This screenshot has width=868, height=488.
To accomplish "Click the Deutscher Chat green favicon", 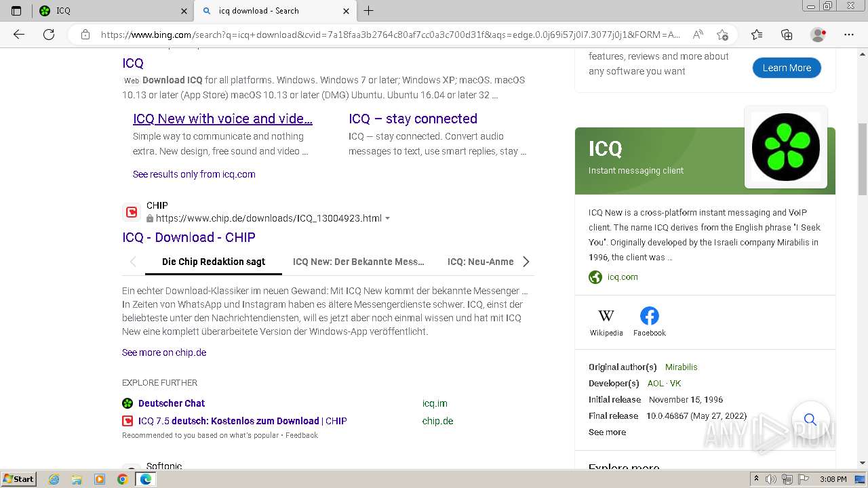I will pos(127,403).
